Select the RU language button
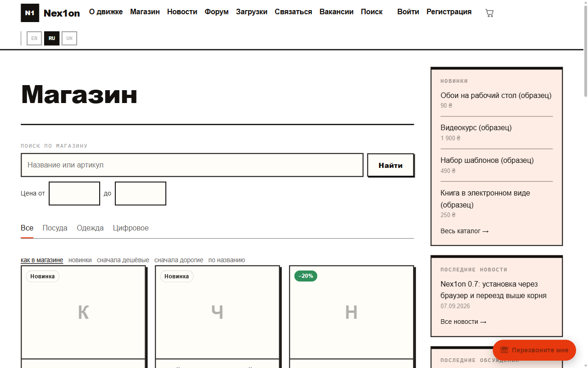The height and width of the screenshot is (368, 588). pyautogui.click(x=52, y=38)
